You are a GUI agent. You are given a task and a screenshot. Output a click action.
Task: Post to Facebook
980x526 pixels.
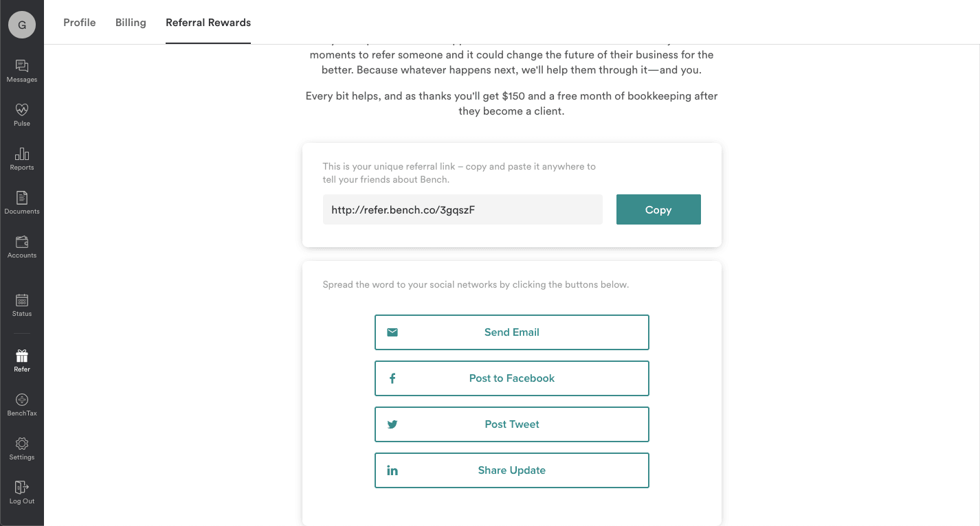[x=511, y=378]
